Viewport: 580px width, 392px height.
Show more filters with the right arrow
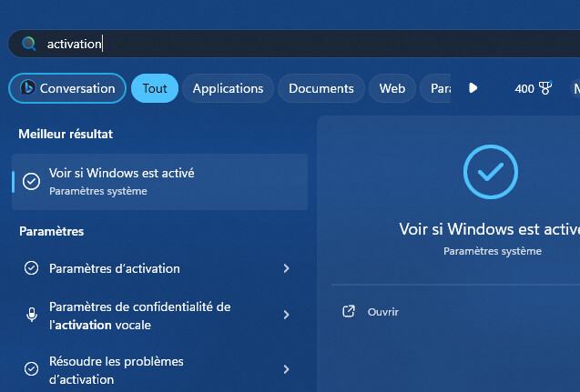(473, 88)
